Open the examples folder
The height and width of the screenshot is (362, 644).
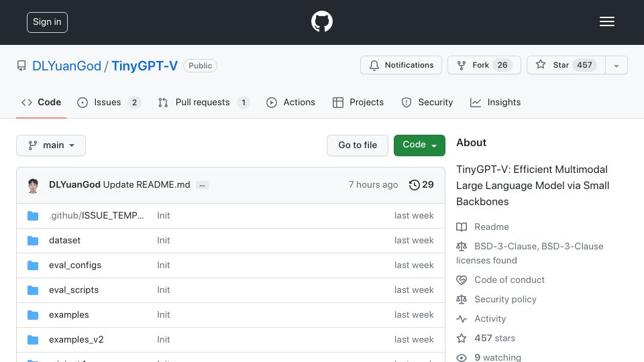[x=68, y=315]
